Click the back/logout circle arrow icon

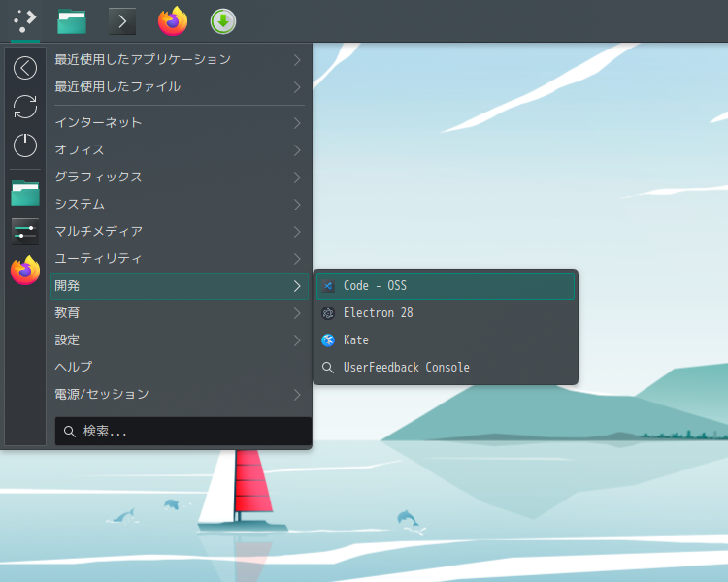pos(25,68)
